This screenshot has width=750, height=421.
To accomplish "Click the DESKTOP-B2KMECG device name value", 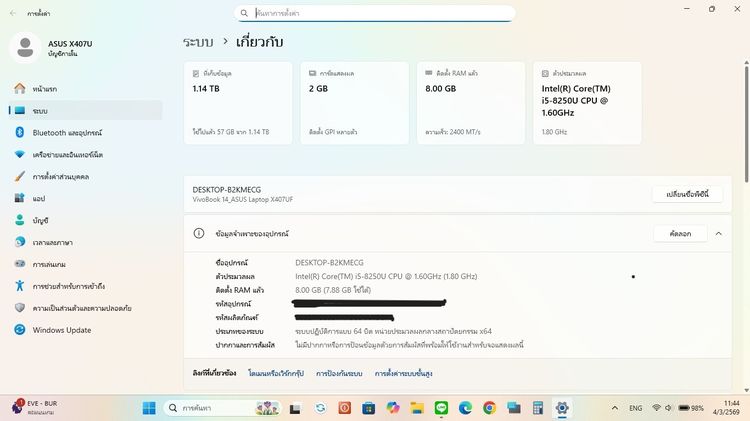I will (x=329, y=263).
